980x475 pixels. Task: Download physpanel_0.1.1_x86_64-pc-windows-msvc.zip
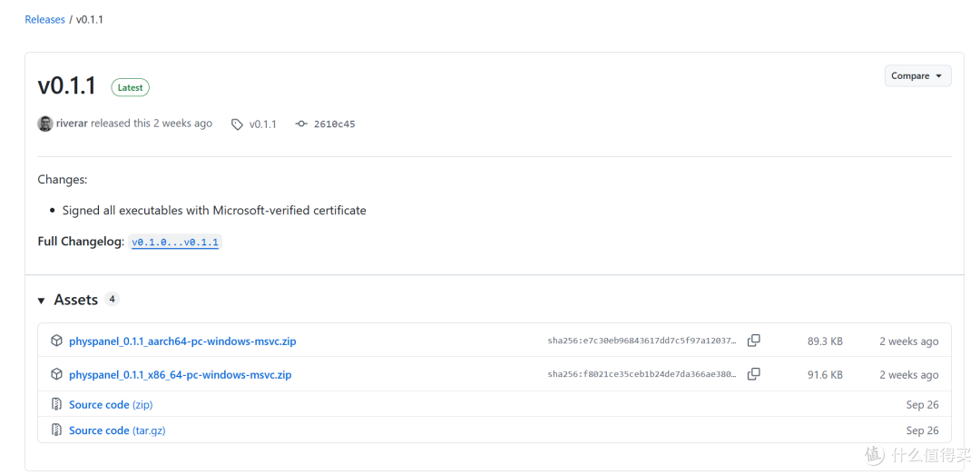180,375
